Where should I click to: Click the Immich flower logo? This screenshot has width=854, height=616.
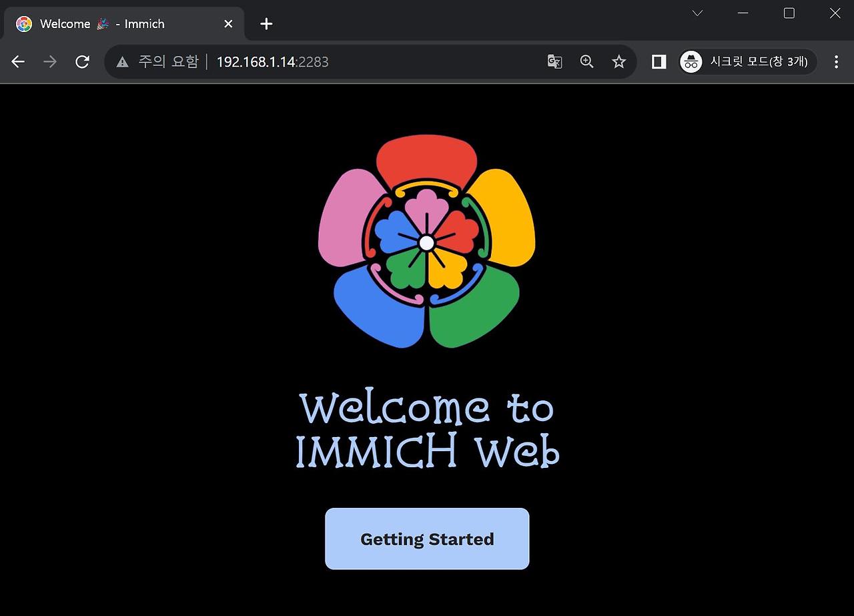(427, 242)
